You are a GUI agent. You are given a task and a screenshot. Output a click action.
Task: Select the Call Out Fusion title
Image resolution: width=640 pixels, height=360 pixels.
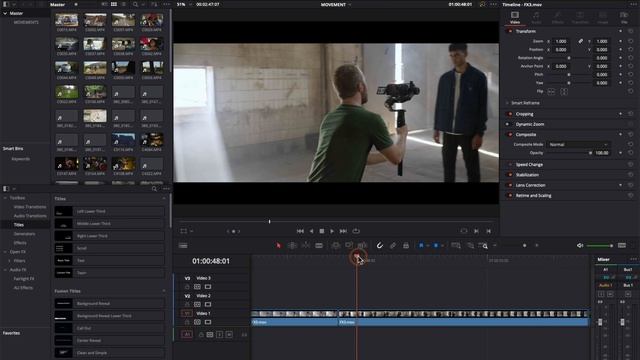[109, 328]
